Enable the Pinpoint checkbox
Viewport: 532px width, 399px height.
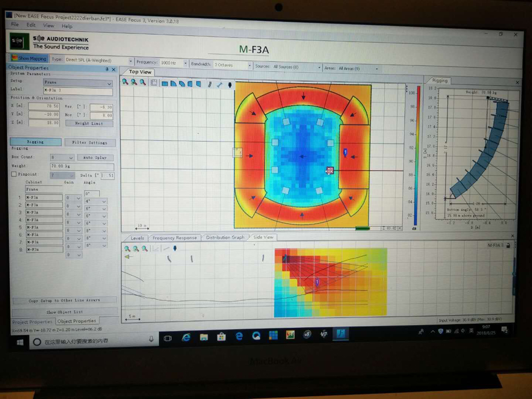point(14,174)
